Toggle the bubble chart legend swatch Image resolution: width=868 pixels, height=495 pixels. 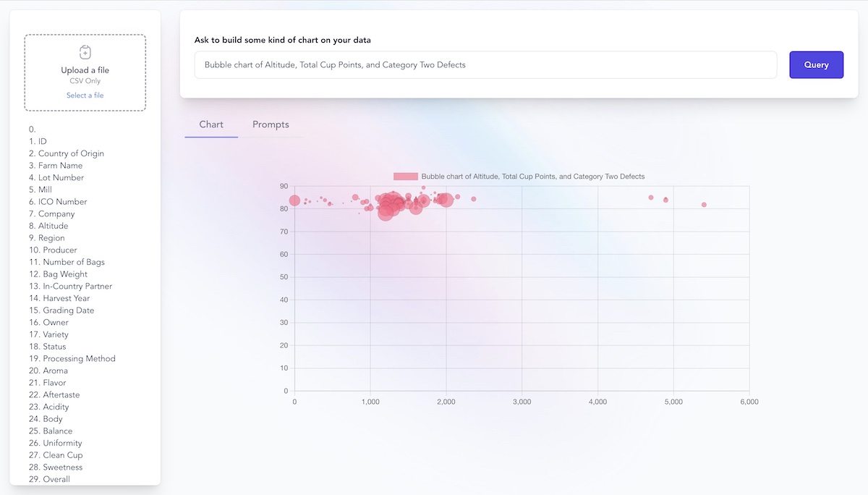406,177
